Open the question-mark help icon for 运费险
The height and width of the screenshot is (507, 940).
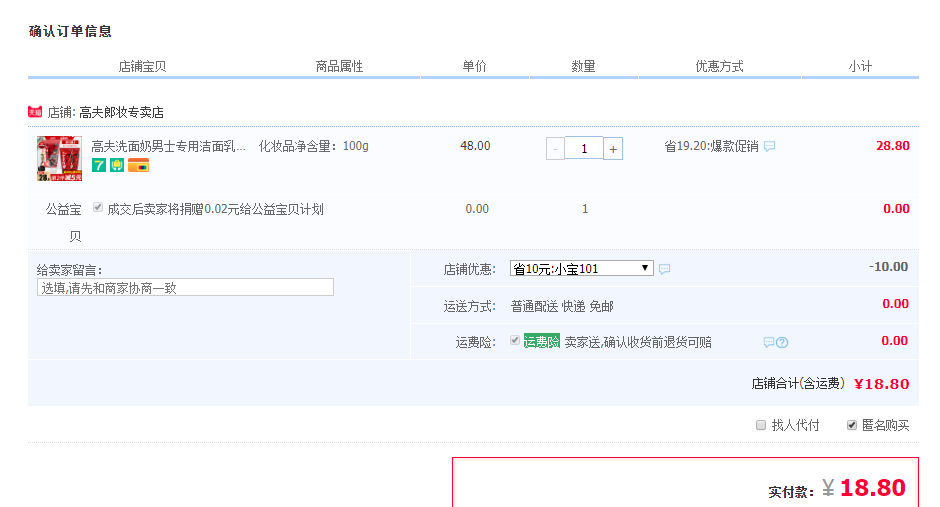coord(782,343)
